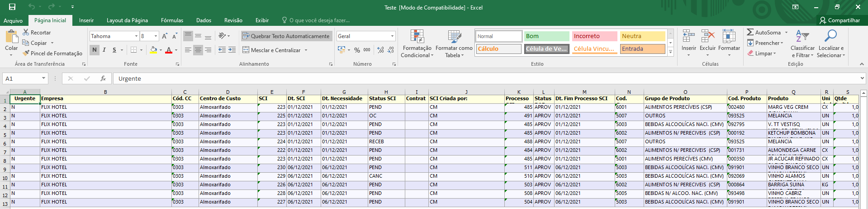Image resolution: width=868 pixels, height=209 pixels.
Task: Open the Preencher fill menu
Action: 765,43
